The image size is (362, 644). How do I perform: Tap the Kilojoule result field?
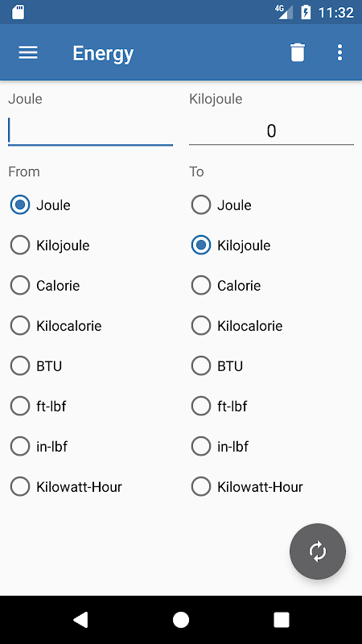(x=271, y=131)
